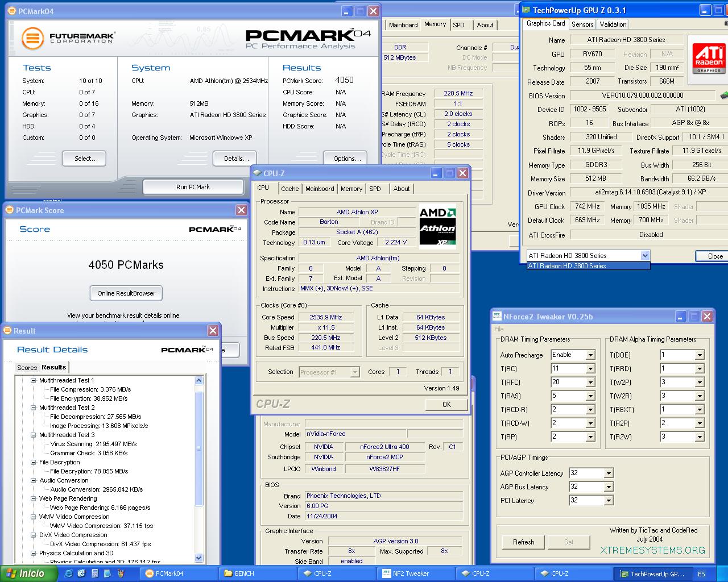This screenshot has width=728, height=582.
Task: Open the GPU-Z graphics card selector dropdown
Action: 645,256
